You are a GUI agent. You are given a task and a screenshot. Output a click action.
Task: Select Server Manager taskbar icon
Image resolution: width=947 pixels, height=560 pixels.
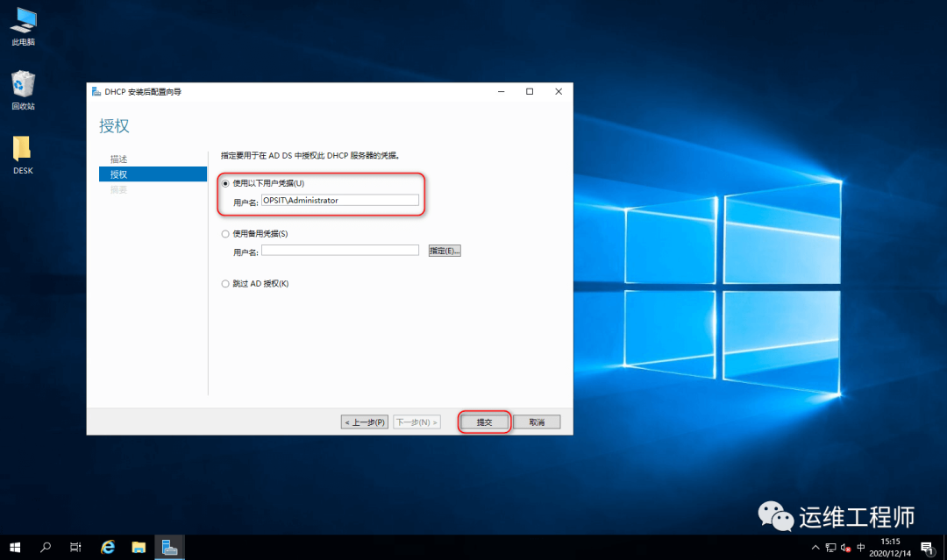coord(170,548)
